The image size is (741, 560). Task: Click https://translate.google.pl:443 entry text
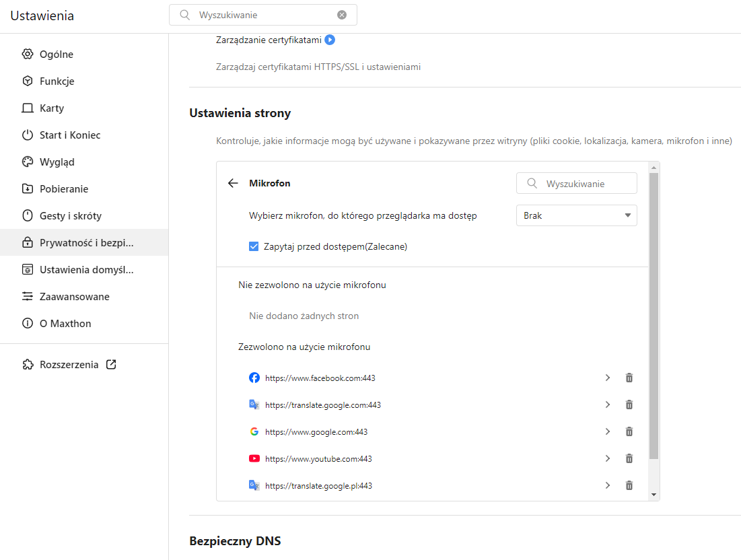(318, 486)
